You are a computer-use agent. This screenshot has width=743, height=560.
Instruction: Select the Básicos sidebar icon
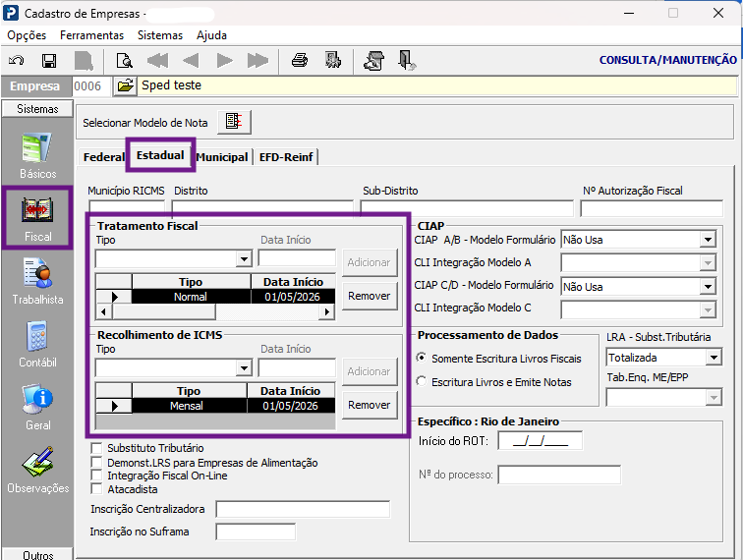(37, 156)
